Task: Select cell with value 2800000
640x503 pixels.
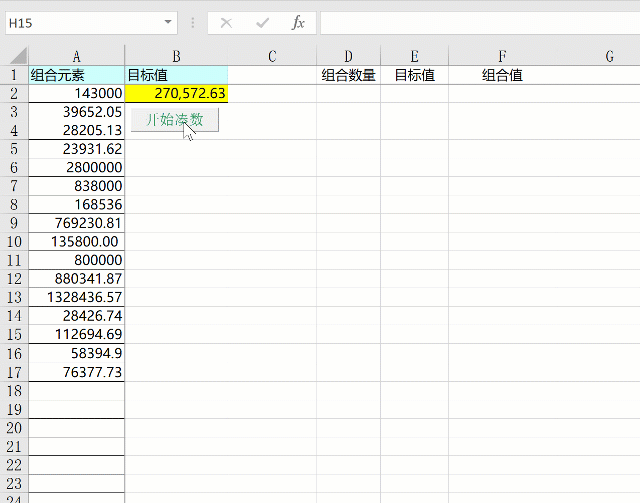Action: [x=76, y=167]
